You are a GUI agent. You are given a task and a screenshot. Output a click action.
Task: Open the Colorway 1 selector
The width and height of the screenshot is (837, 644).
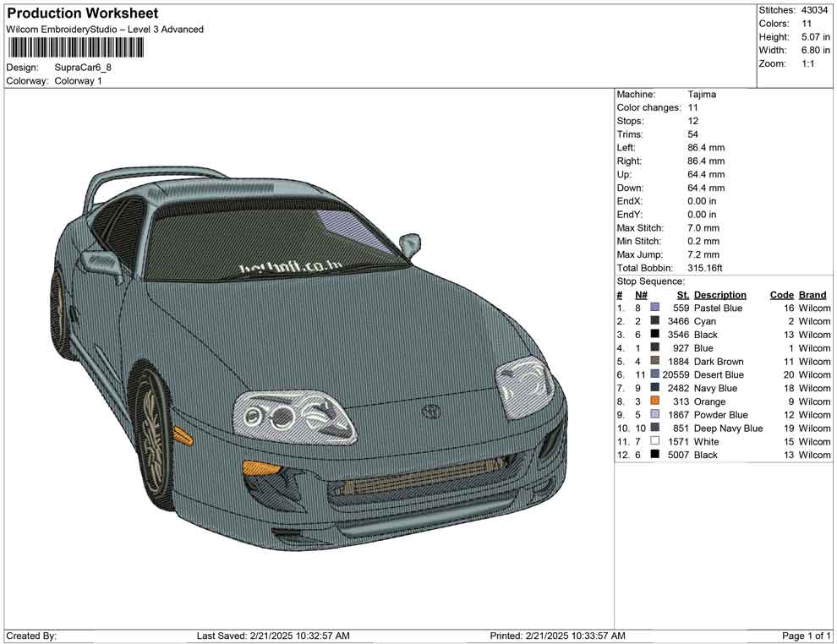tap(78, 81)
